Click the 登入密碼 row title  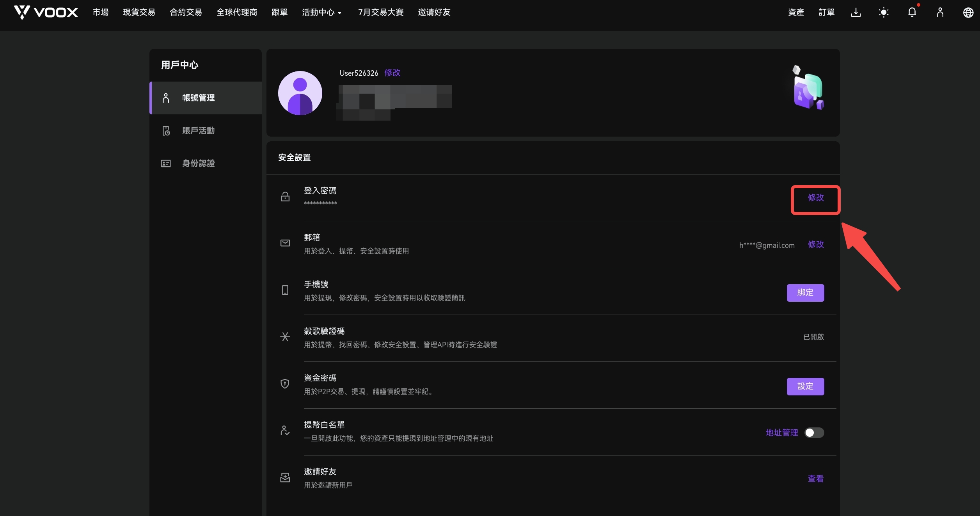(x=320, y=190)
